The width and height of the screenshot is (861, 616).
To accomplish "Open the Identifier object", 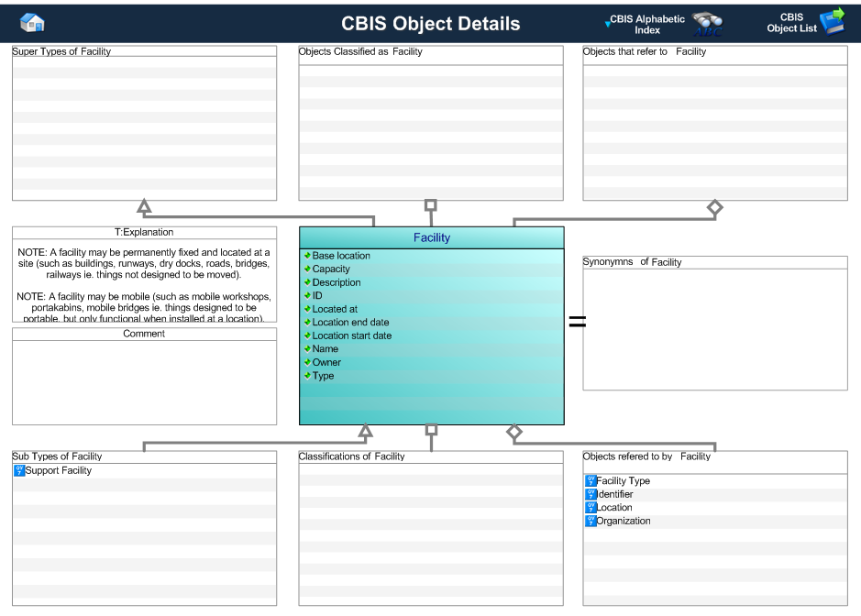I will pos(615,494).
